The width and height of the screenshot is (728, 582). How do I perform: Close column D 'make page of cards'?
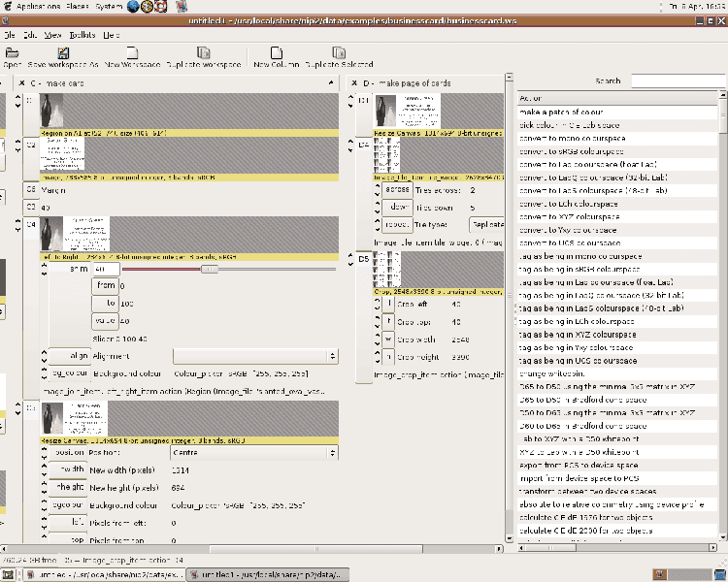tap(353, 83)
